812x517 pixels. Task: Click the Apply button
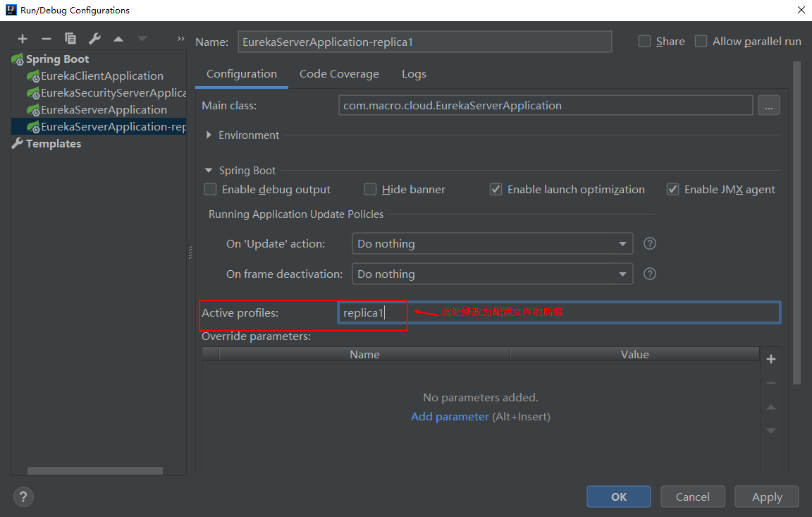766,497
